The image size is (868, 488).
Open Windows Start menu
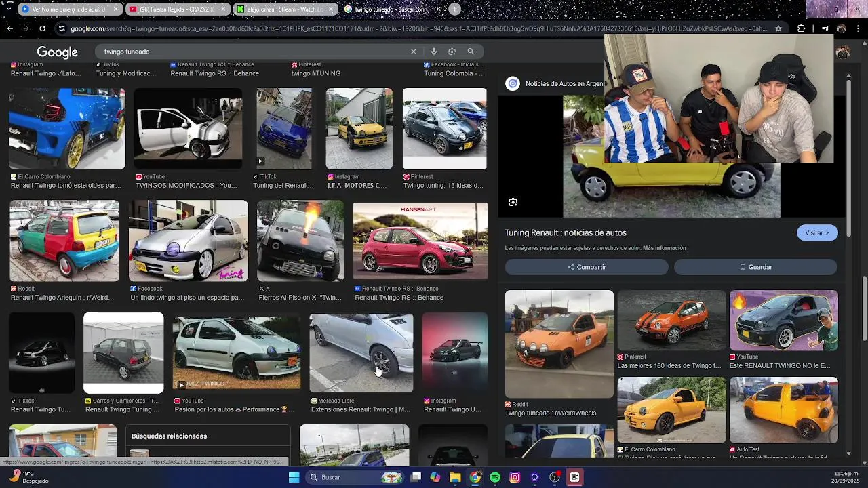[294, 477]
